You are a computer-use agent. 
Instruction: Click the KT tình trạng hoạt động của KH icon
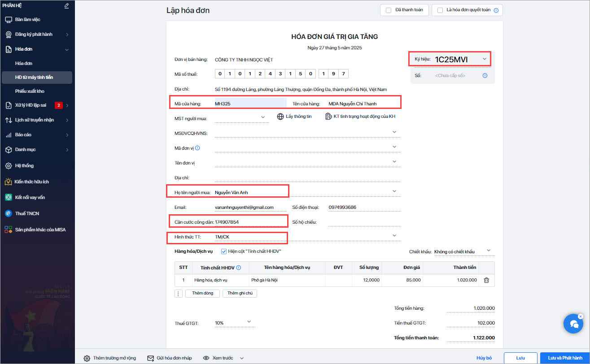click(x=328, y=117)
